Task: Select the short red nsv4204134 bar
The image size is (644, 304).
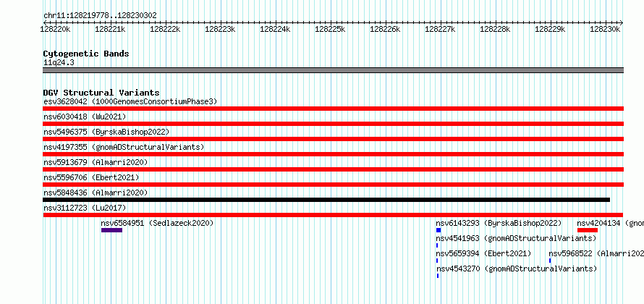Action: (588, 230)
